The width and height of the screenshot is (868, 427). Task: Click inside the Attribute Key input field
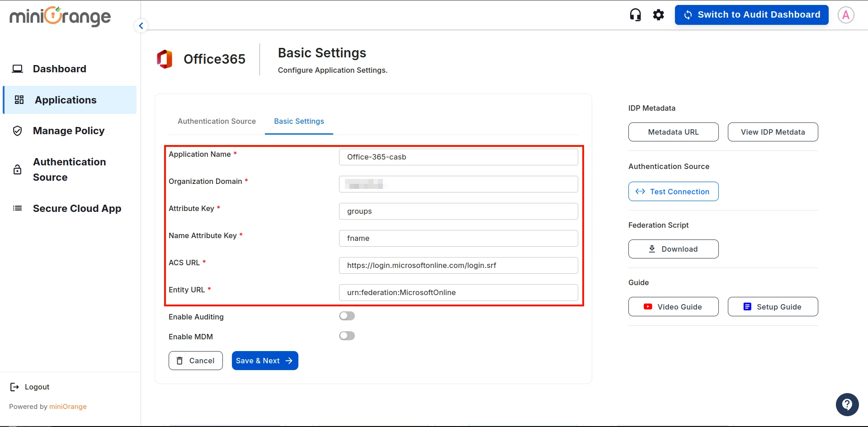pos(458,211)
